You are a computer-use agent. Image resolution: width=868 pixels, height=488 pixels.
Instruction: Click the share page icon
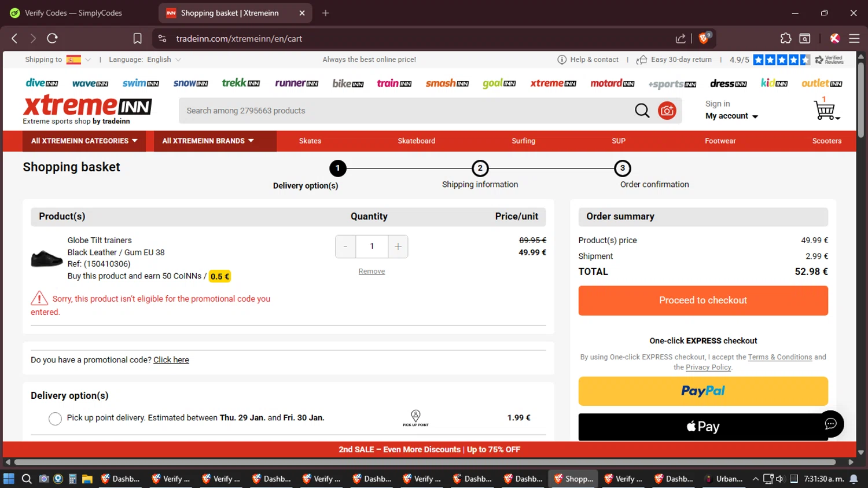click(x=681, y=39)
